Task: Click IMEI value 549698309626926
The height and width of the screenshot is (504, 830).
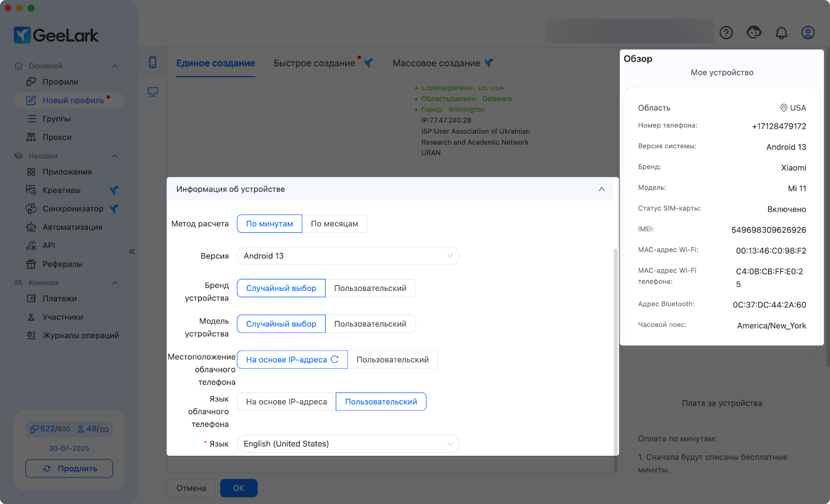Action: pos(769,230)
